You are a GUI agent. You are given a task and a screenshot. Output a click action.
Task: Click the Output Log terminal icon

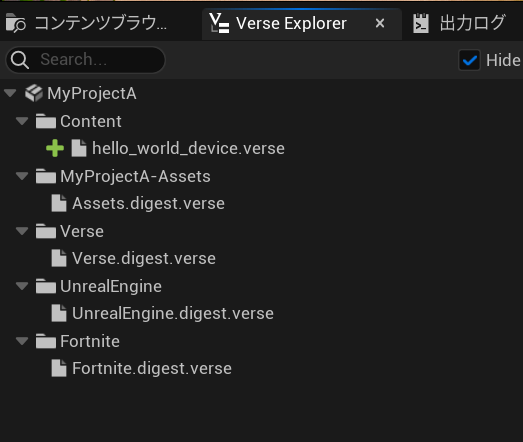[421, 23]
